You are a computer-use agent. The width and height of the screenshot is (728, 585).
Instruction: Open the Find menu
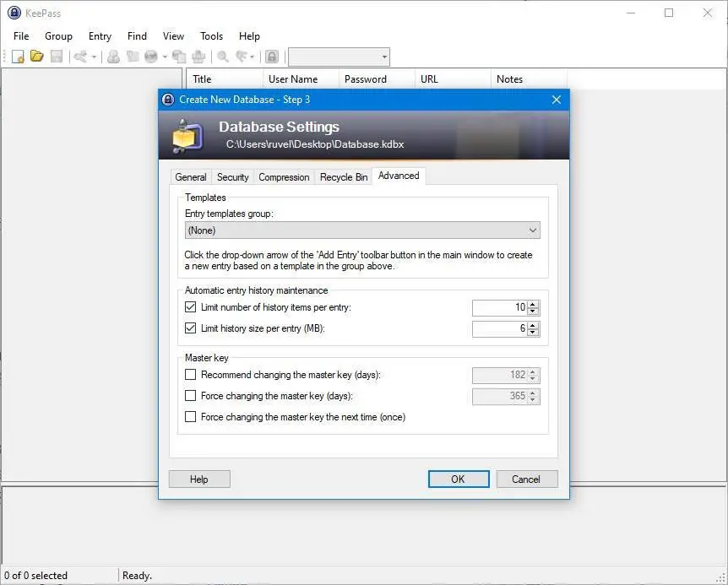pyautogui.click(x=137, y=36)
